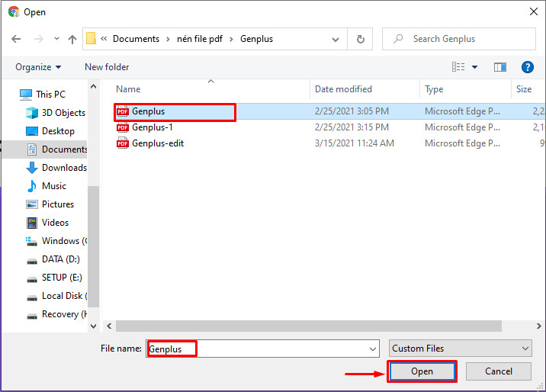Open the Custom Files type dropdown

(461, 349)
